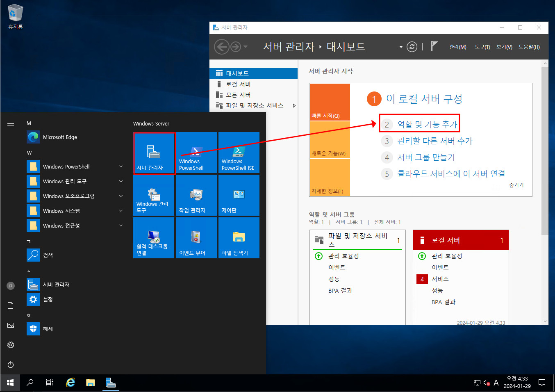Open 파일 및 저장소 서비스 tile header
This screenshot has height=392, width=555.
(x=357, y=240)
